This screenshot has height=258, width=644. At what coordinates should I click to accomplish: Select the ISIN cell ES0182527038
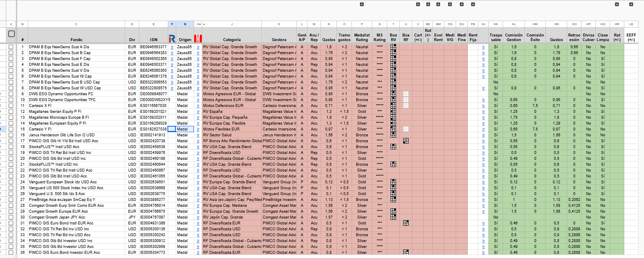153,129
